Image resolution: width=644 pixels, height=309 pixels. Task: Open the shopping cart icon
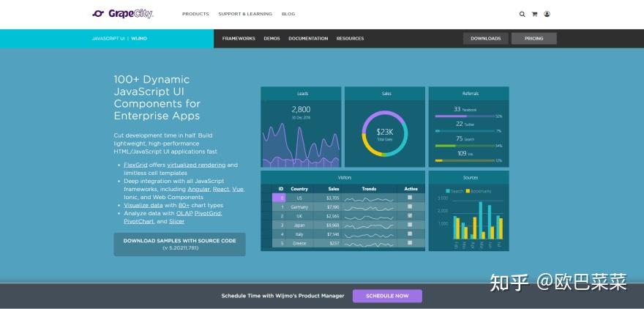534,14
